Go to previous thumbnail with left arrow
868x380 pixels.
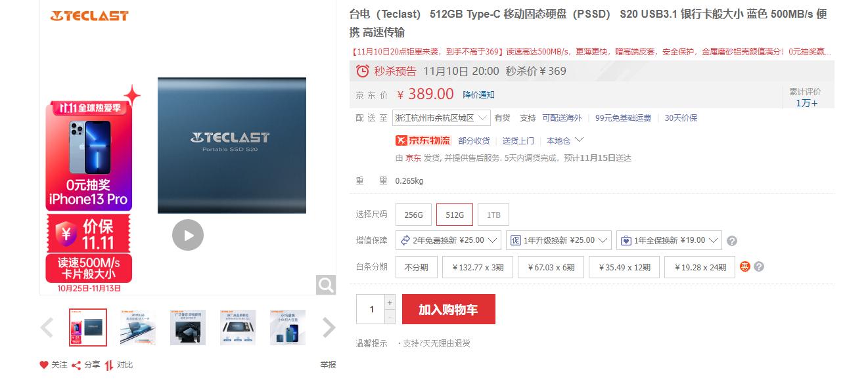(47, 327)
